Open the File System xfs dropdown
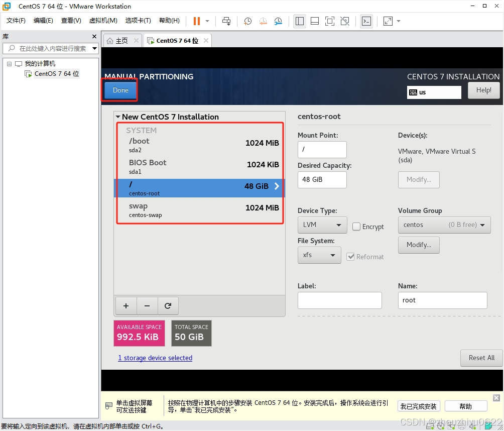The width and height of the screenshot is (504, 431). pos(319,255)
